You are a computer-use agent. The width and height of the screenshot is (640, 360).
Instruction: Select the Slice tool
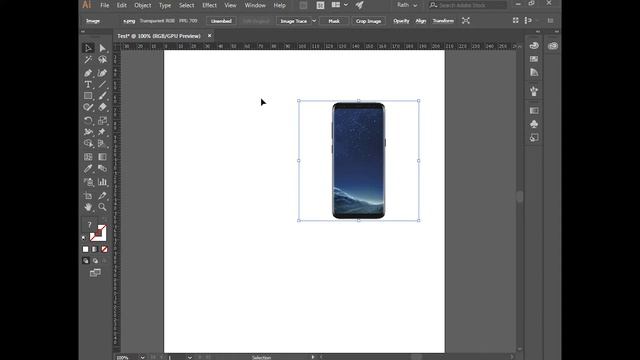coord(102,196)
